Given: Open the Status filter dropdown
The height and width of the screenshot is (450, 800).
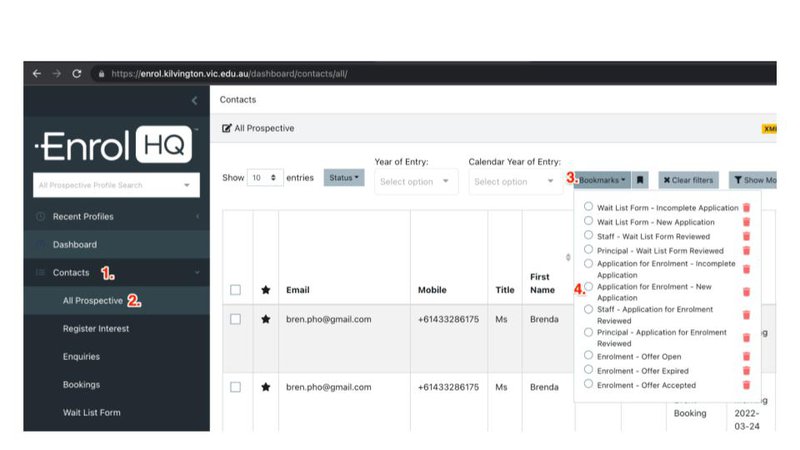Looking at the screenshot, I should click(345, 177).
